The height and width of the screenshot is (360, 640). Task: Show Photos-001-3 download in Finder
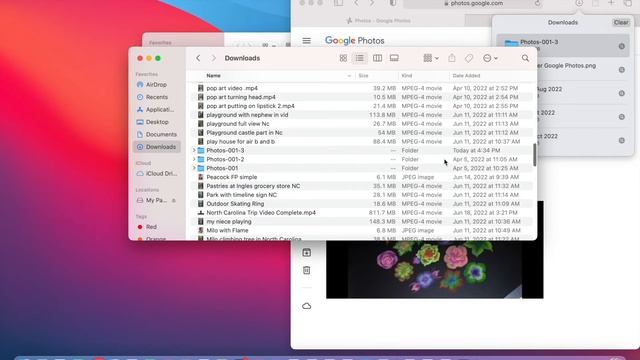click(x=622, y=47)
